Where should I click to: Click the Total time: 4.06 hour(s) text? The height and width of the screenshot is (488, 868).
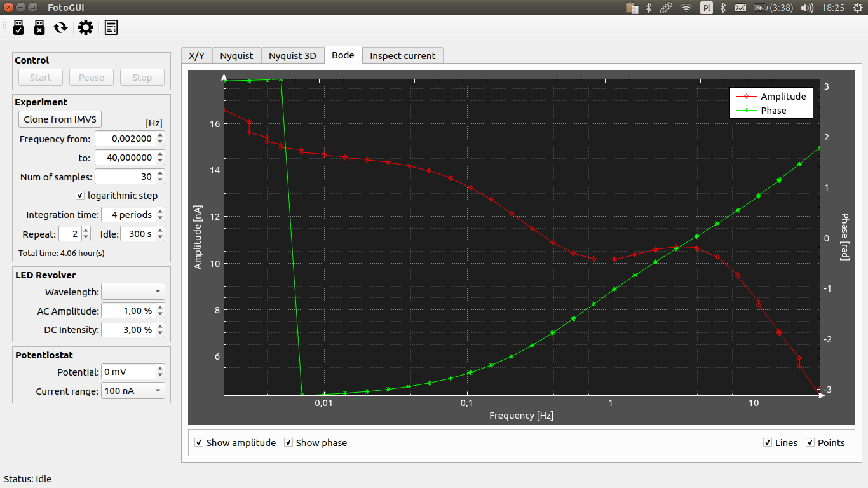coord(62,253)
